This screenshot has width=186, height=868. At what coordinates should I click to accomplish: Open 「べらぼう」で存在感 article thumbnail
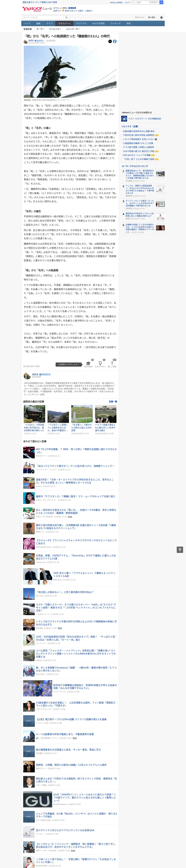[x=34, y=414]
